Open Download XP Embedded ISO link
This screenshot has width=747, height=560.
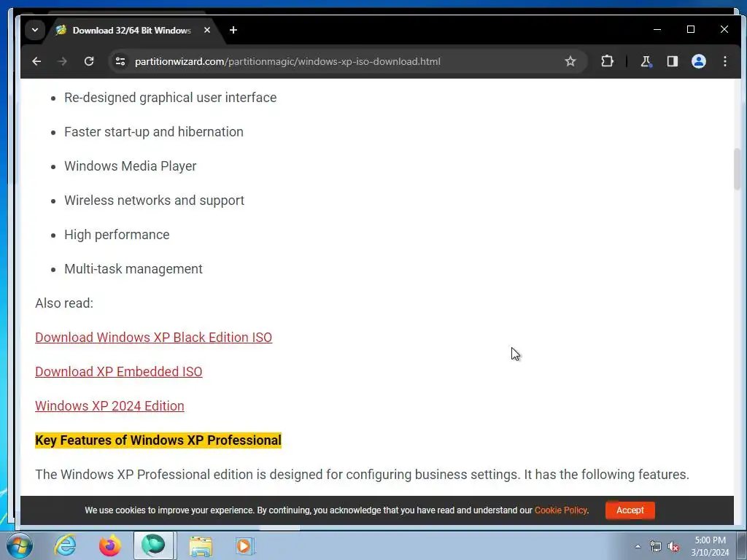[x=119, y=371]
